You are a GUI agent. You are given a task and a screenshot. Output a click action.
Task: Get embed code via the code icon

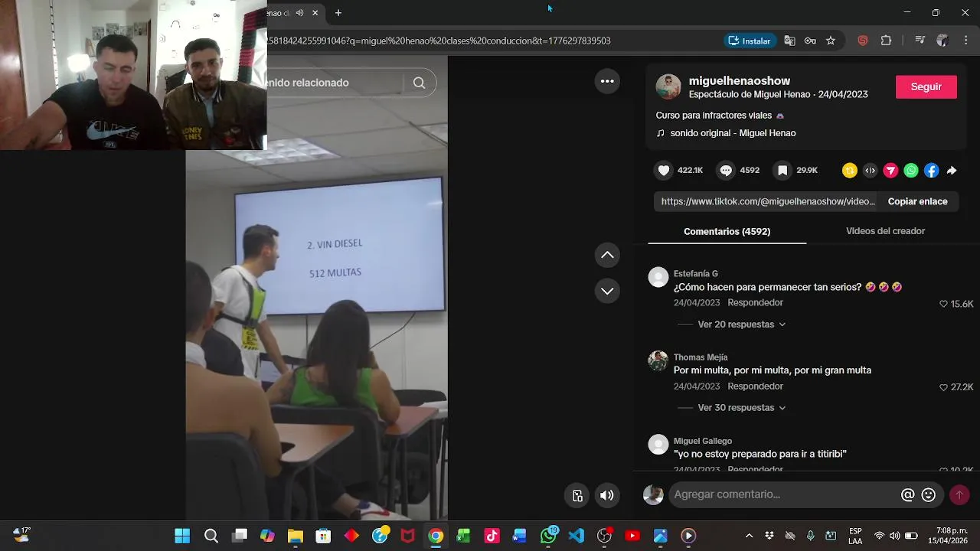pos(870,171)
